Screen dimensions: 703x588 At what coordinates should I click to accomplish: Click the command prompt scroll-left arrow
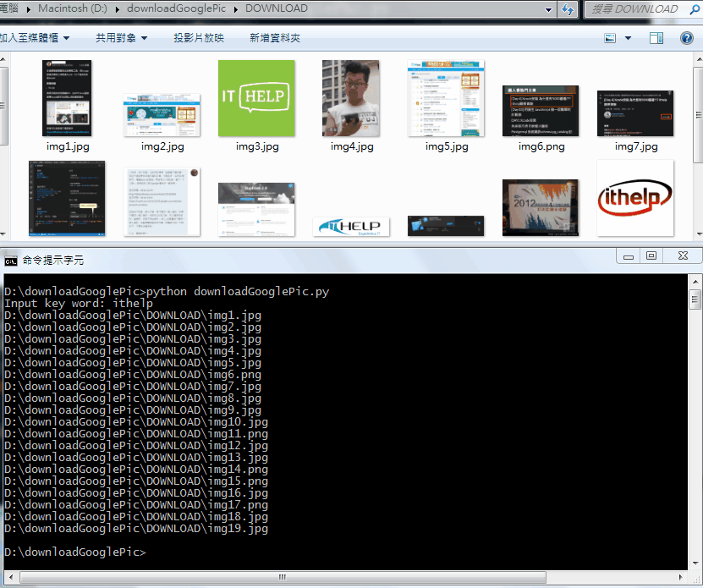tap(11, 577)
